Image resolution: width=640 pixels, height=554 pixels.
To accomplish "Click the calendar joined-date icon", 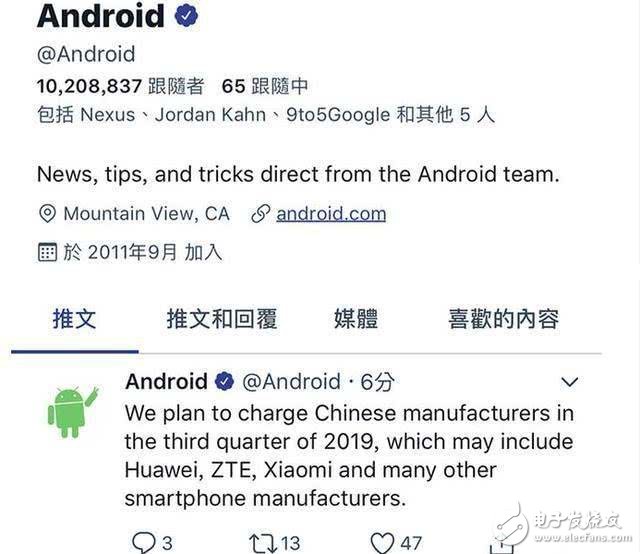I will click(x=47, y=252).
